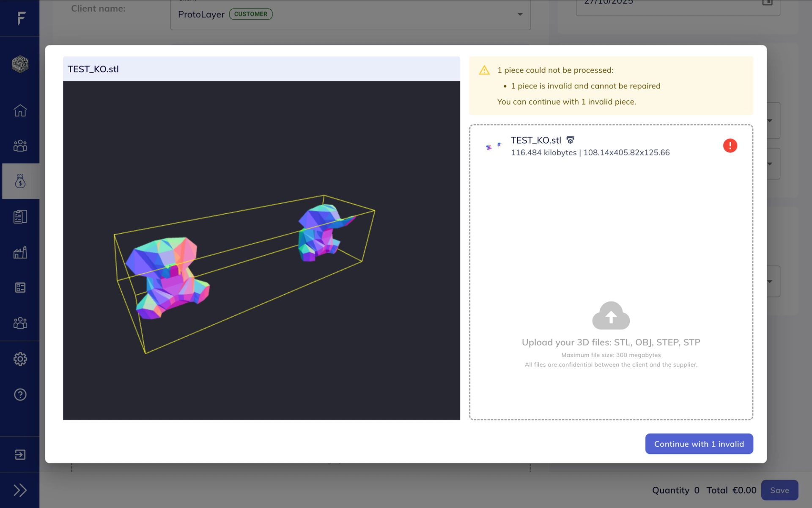Image resolution: width=812 pixels, height=508 pixels.
Task: Click the red error icon for TEST_KO.stl
Action: coord(730,146)
